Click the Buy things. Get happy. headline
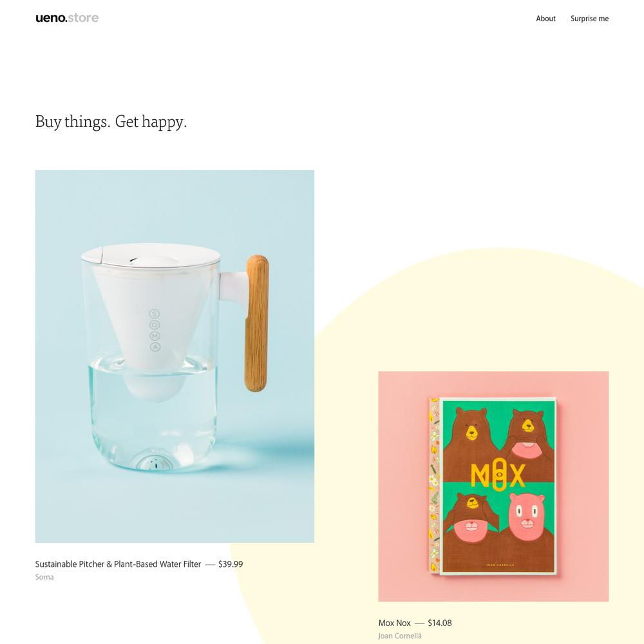The image size is (644, 644). 111,122
